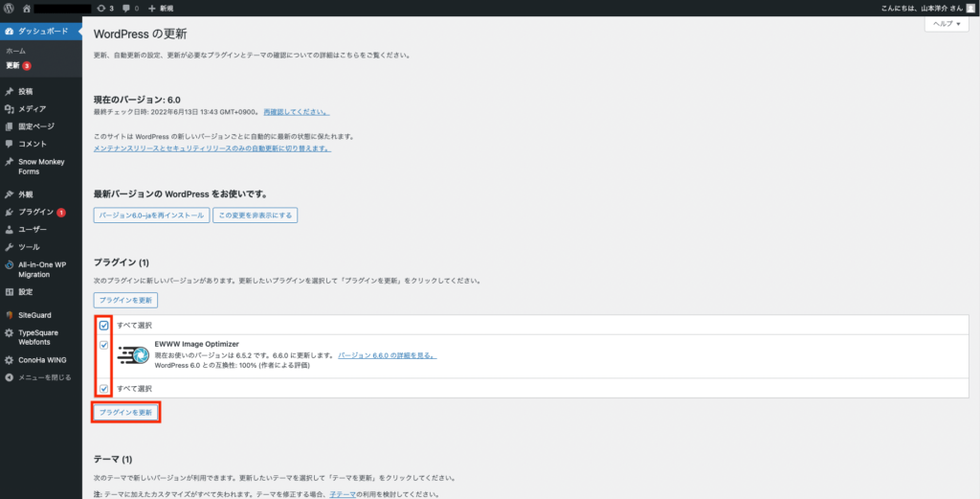The image size is (980, 499).
Task: Open ホーム submenu item
Action: (x=15, y=51)
